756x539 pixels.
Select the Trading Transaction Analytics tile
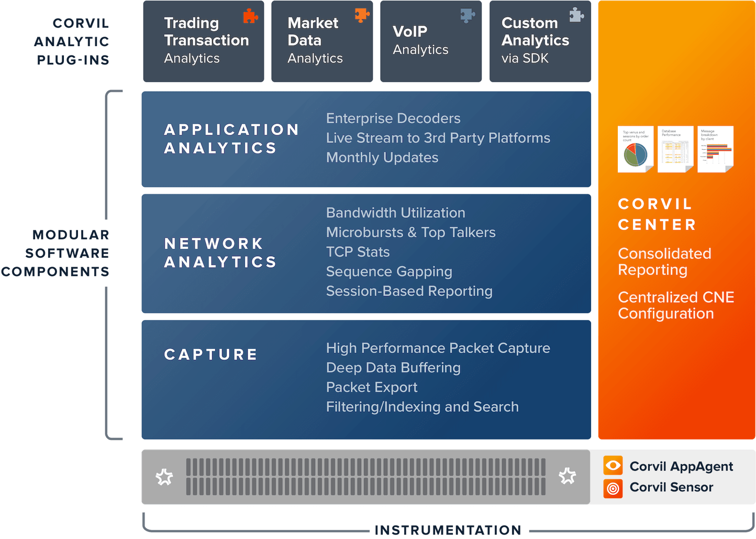click(204, 41)
